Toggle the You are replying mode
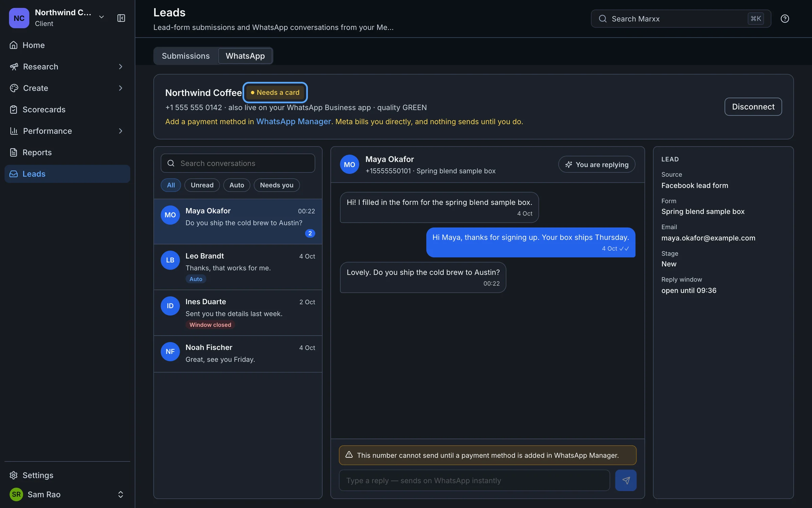This screenshot has height=508, width=812. [596, 165]
